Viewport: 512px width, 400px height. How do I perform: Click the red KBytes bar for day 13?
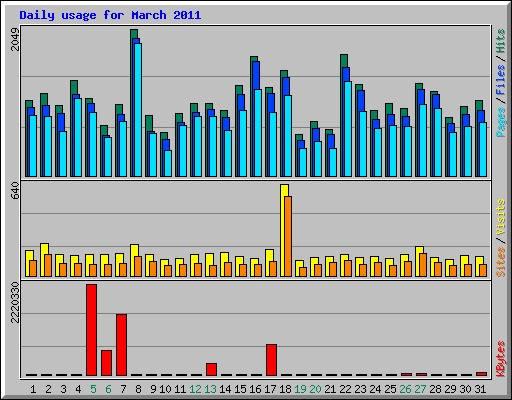pos(212,369)
